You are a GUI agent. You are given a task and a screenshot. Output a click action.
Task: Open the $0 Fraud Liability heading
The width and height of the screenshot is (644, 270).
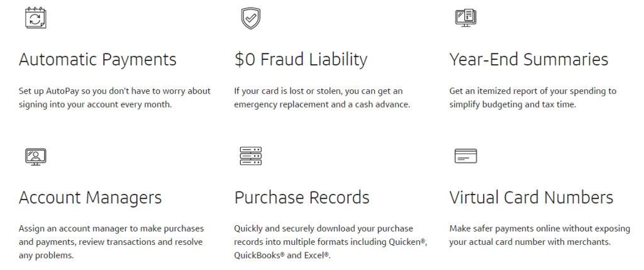(x=301, y=60)
